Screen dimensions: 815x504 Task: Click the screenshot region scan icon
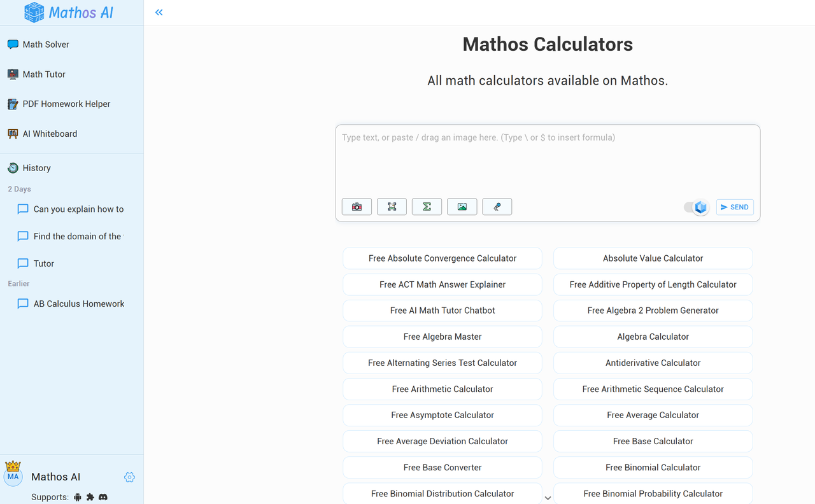392,207
